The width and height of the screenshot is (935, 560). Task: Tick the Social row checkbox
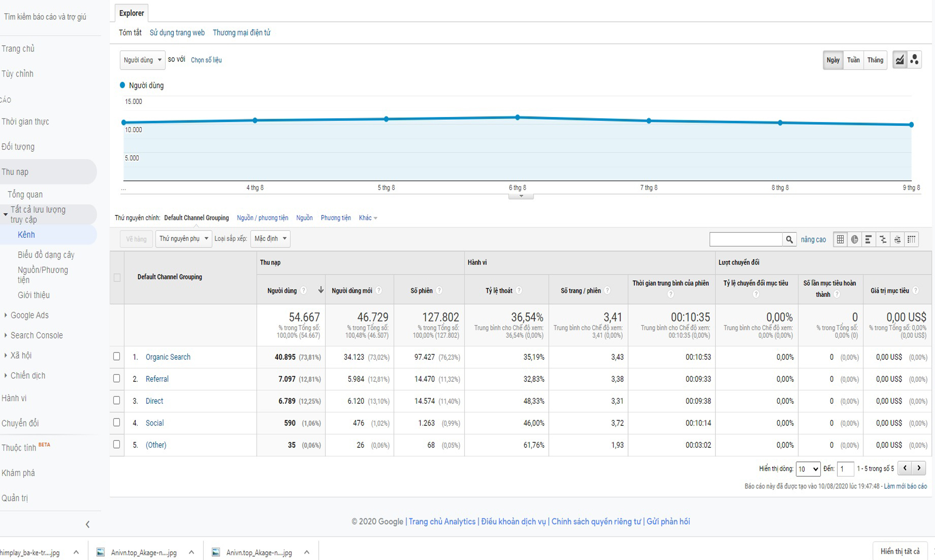tap(117, 422)
